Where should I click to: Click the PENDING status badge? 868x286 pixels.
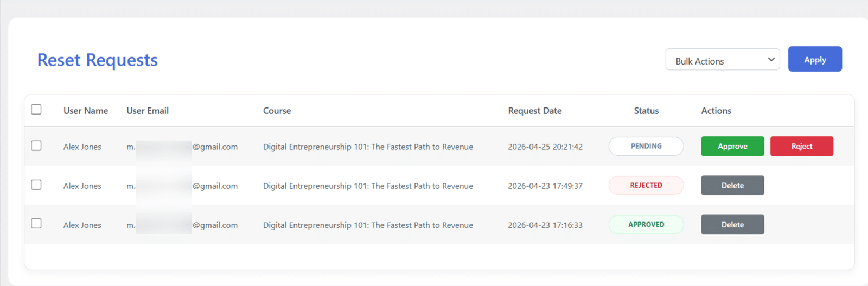pos(646,146)
